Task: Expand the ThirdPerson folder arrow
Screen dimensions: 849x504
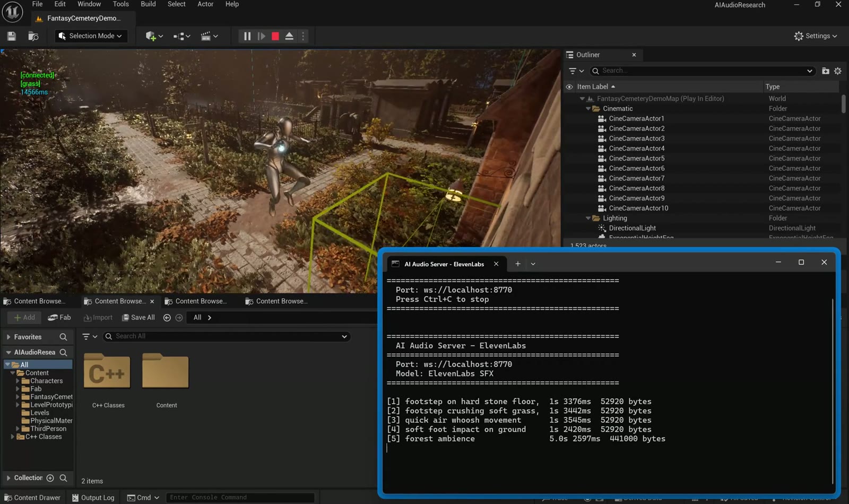Action: [18, 429]
